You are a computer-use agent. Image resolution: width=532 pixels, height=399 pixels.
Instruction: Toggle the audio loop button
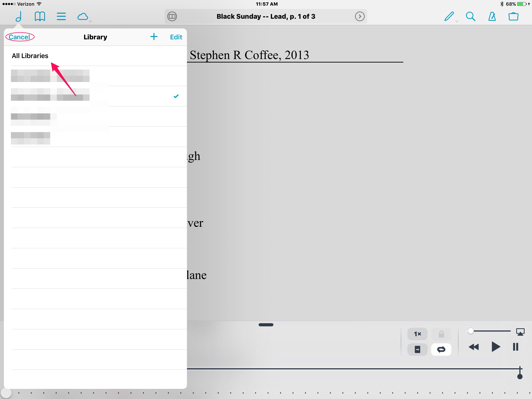441,349
